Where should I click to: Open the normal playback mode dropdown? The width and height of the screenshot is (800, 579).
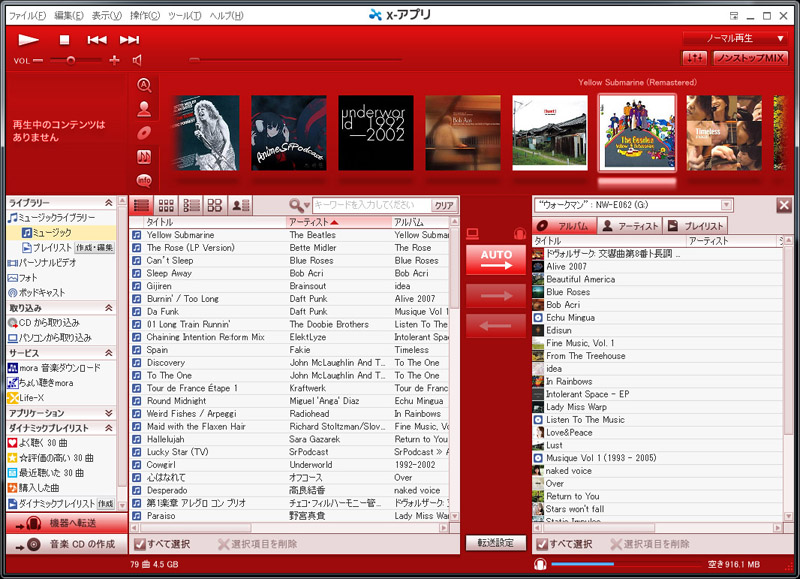734,38
